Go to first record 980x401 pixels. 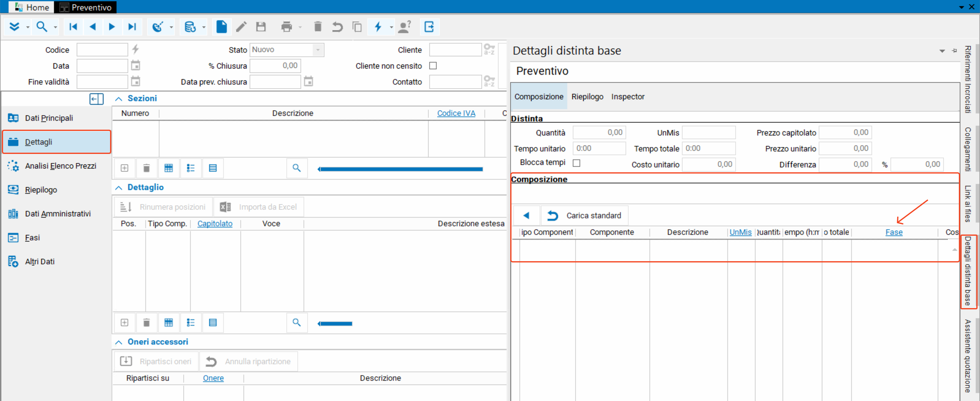(73, 27)
